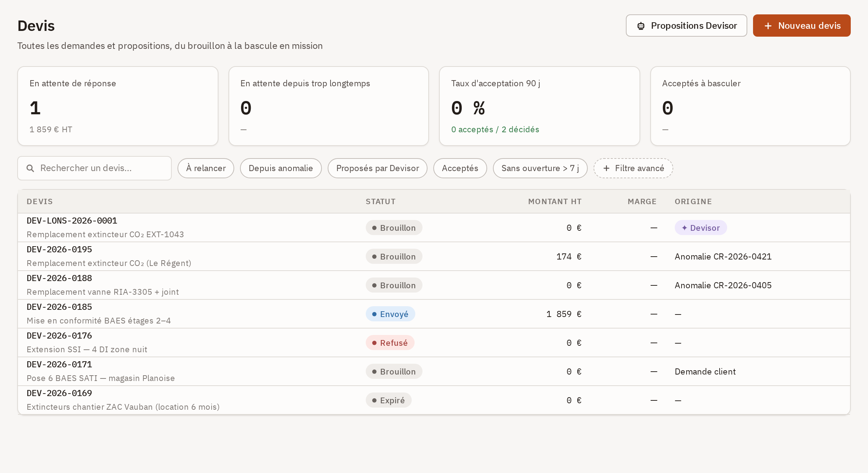Click the Brouillon status of DEV-LONS-2026-0001
868x473 pixels.
[x=394, y=228]
